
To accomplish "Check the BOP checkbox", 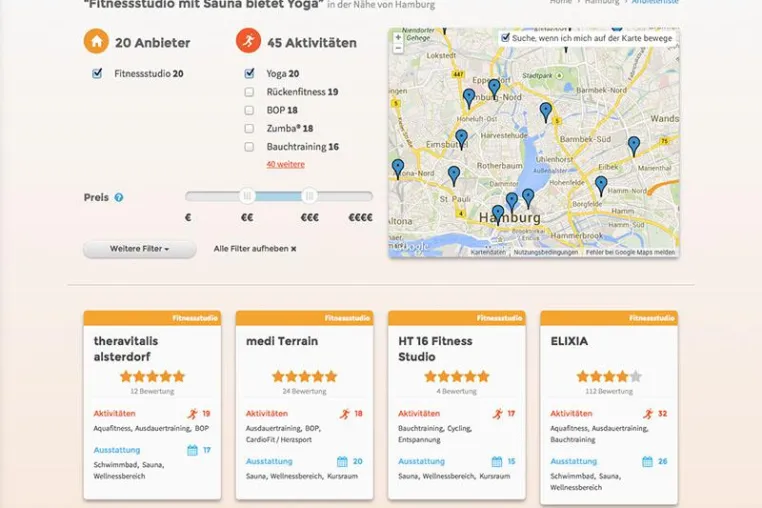I will tap(249, 110).
